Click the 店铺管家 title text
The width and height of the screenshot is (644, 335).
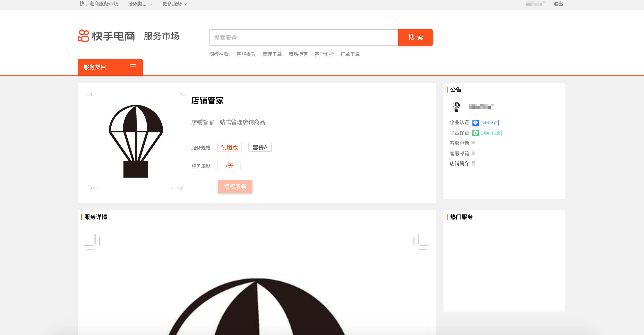click(x=208, y=100)
